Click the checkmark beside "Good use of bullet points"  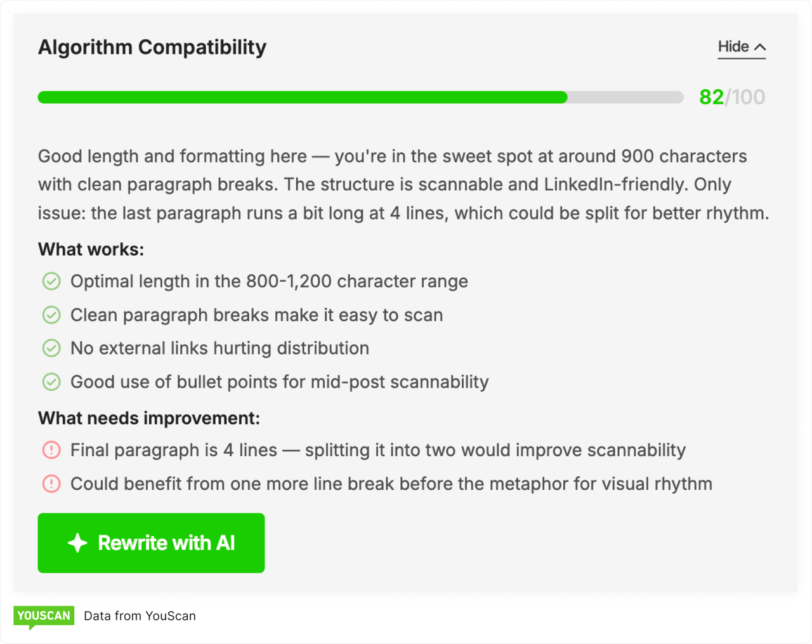click(51, 382)
